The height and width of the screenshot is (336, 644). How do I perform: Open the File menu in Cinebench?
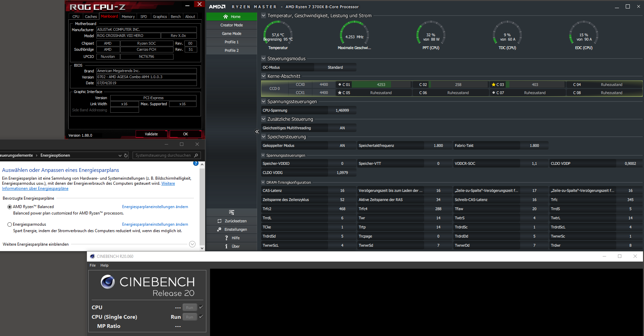[93, 265]
